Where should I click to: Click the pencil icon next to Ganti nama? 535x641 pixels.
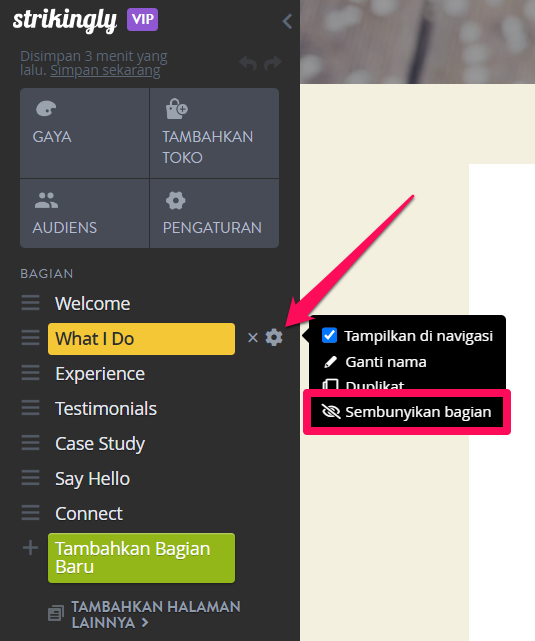(330, 362)
